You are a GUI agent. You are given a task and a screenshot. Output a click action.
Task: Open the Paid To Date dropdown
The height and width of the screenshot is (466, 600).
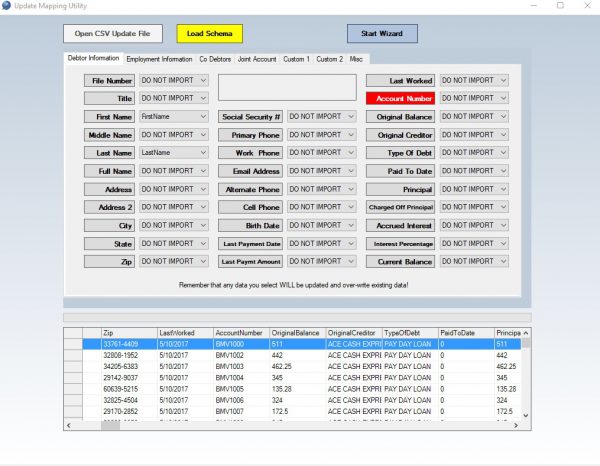tap(474, 171)
